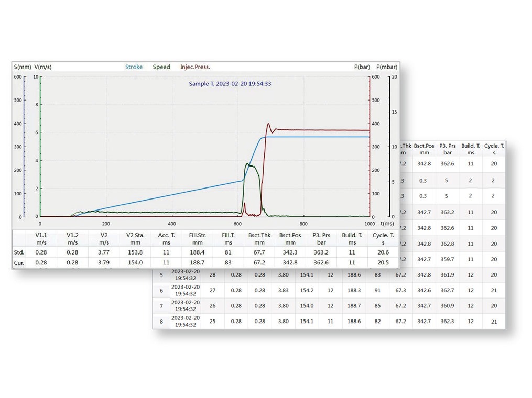This screenshot has height=398, width=532.
Task: Click the 360.9 pressure value in row 7
Action: (x=447, y=306)
